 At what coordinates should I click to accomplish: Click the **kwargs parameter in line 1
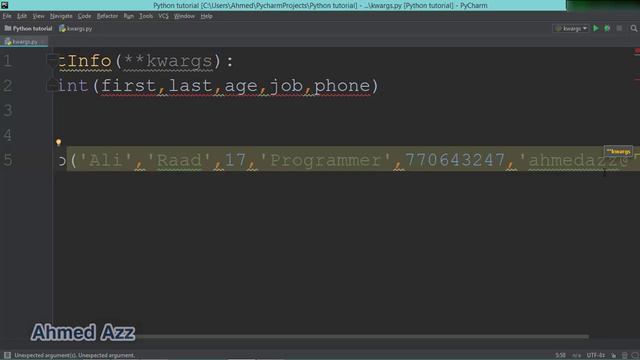(168, 61)
